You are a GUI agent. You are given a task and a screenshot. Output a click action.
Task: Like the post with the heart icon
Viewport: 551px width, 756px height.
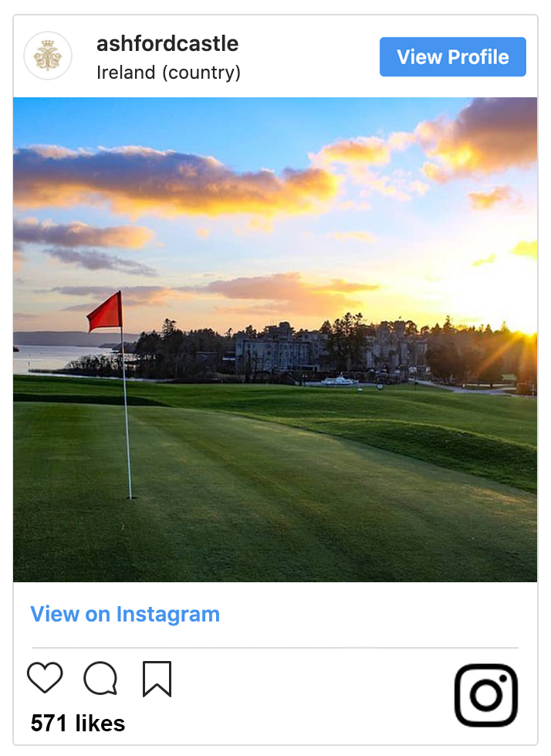[45, 678]
